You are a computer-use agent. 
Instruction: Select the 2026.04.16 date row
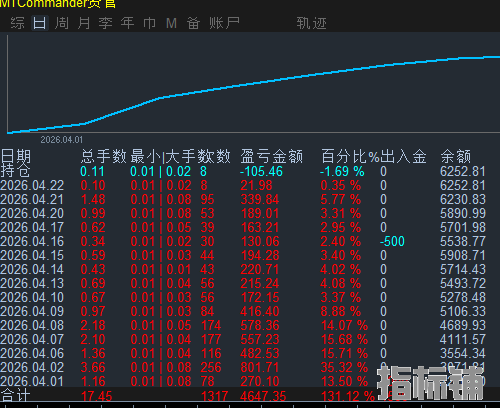32,241
